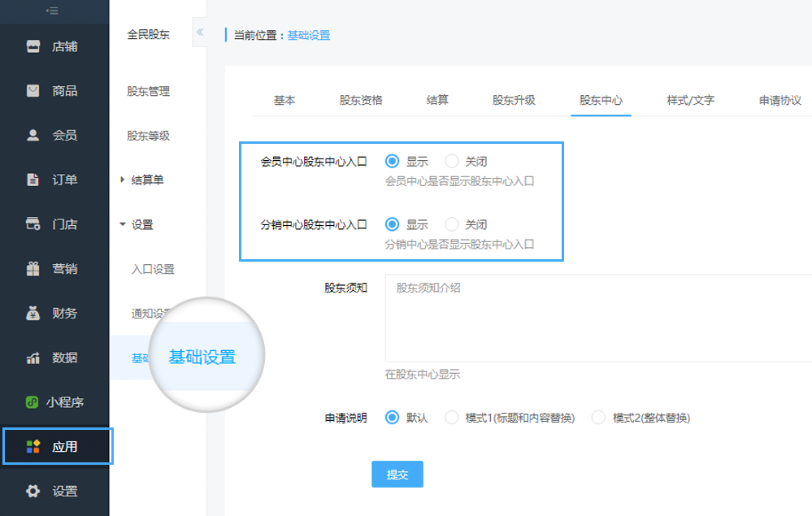Screen dimensions: 812x516
Task: Select 关闭 for 分销中心股东中心入口
Action: point(452,224)
